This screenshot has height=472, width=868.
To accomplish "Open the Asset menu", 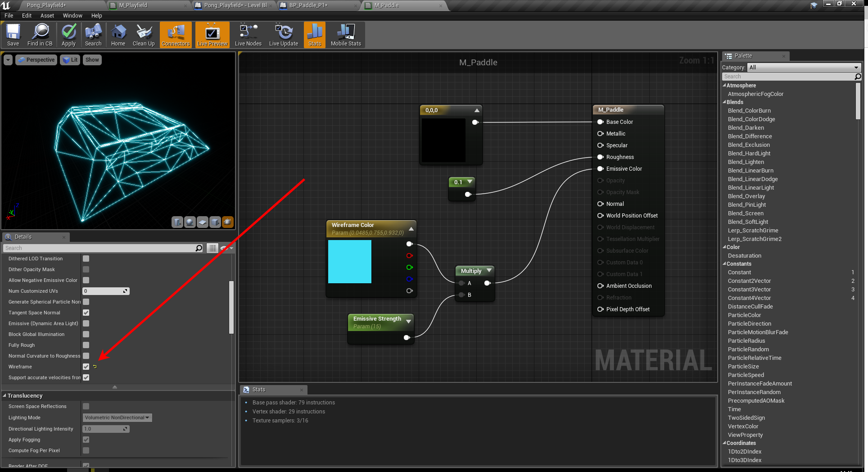I will 47,15.
